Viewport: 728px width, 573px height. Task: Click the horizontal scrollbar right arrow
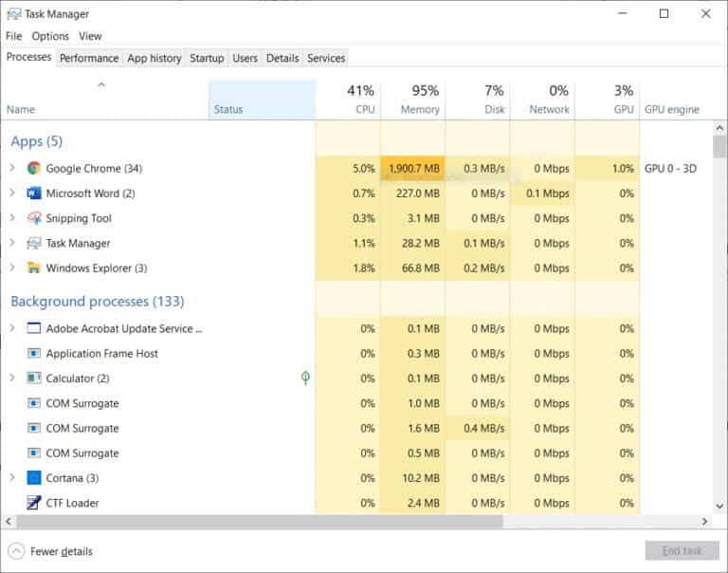coord(705,522)
